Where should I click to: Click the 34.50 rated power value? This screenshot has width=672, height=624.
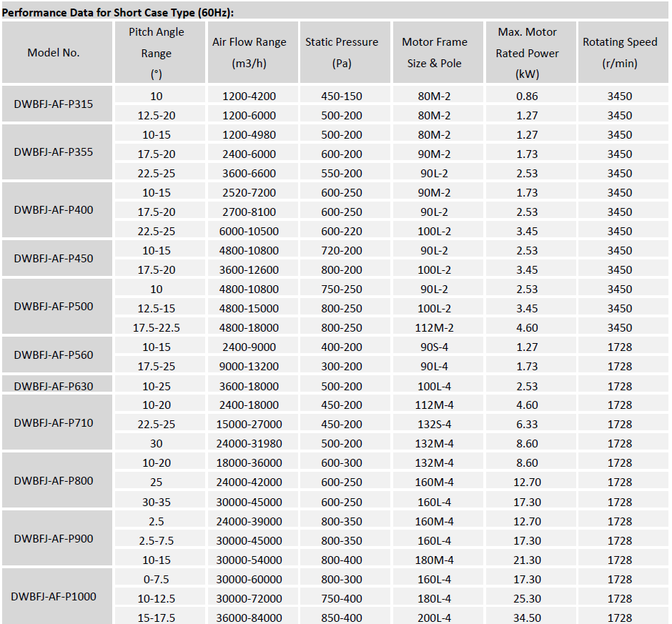[x=527, y=618]
